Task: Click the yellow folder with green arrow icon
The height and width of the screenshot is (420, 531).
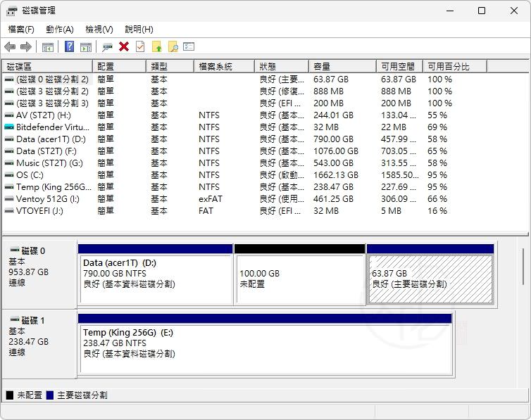Action: pyautogui.click(x=156, y=46)
